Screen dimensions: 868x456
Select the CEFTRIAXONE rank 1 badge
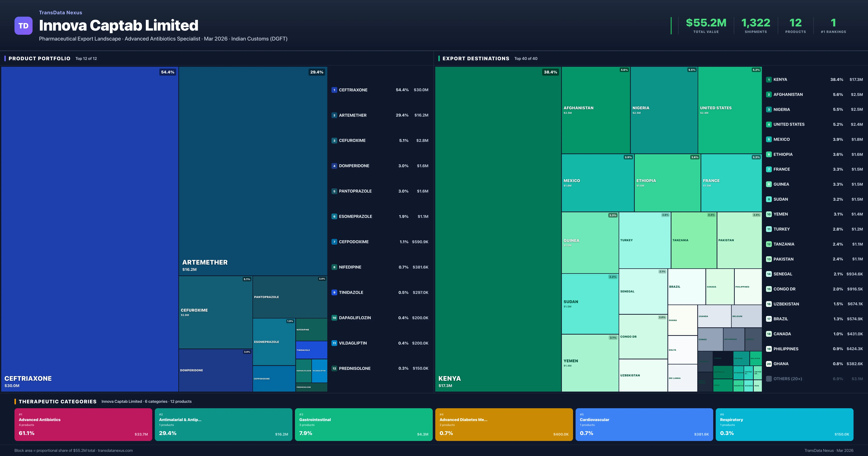[334, 90]
